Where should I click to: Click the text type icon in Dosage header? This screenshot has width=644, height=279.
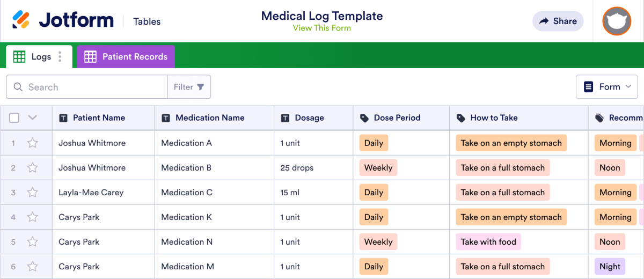[x=285, y=118]
